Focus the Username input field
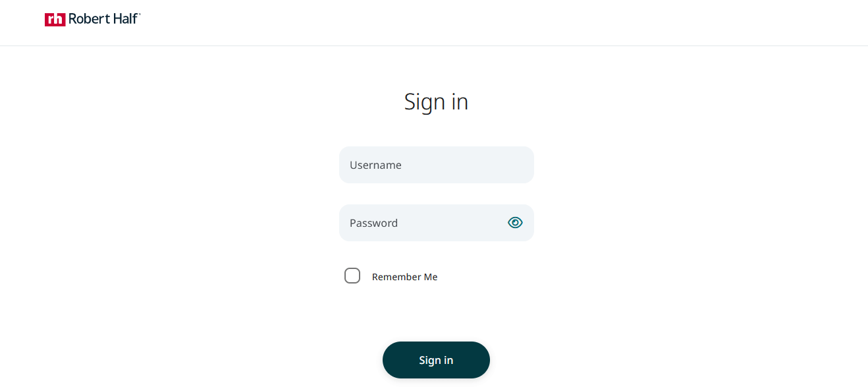Screen dimensions: 868x389 click(x=436, y=165)
